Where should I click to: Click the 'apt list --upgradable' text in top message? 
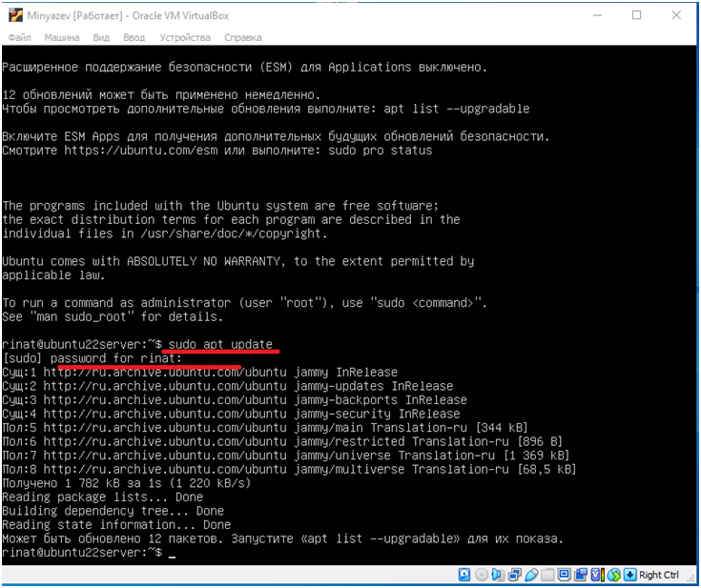(457, 109)
